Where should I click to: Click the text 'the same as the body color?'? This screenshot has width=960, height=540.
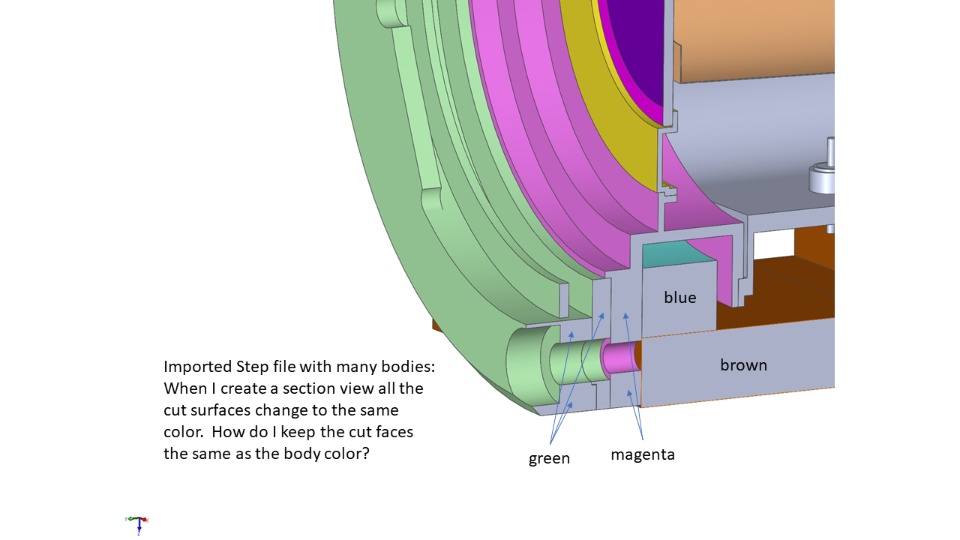tap(266, 454)
